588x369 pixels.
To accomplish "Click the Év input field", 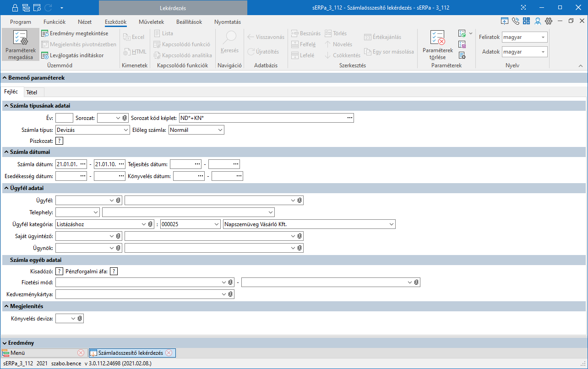I will pos(64,118).
